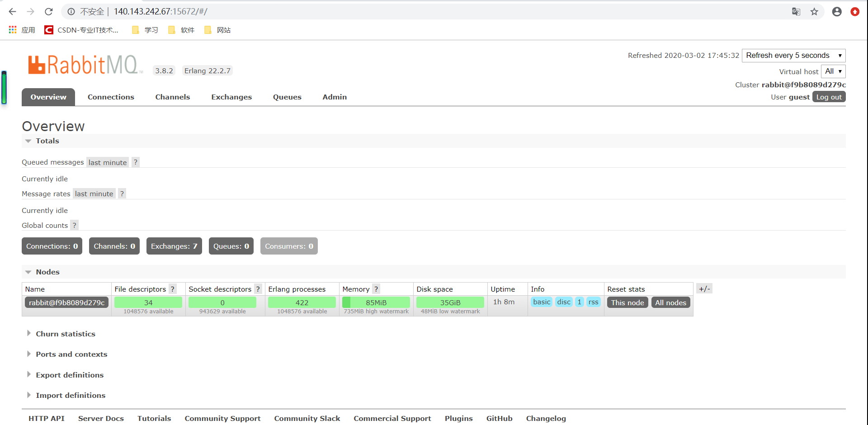Switch to the Connections tab
Viewport: 868px width, 425px height.
[111, 97]
